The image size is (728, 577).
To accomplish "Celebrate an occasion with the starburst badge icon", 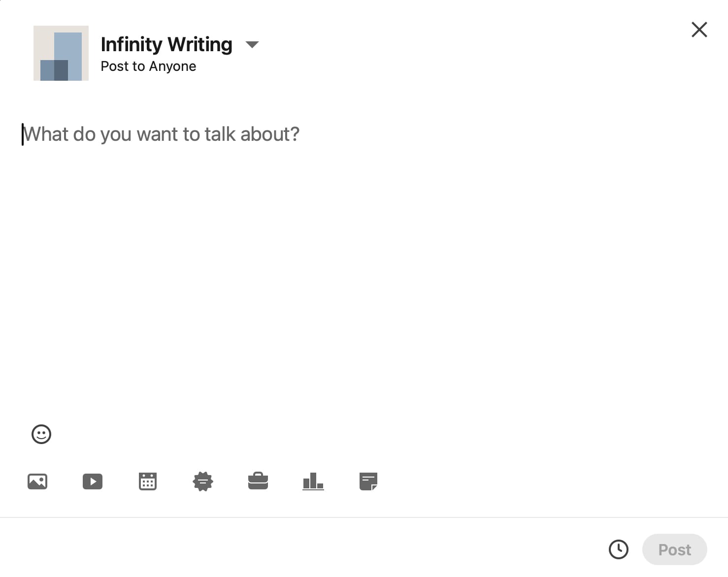I will [203, 481].
